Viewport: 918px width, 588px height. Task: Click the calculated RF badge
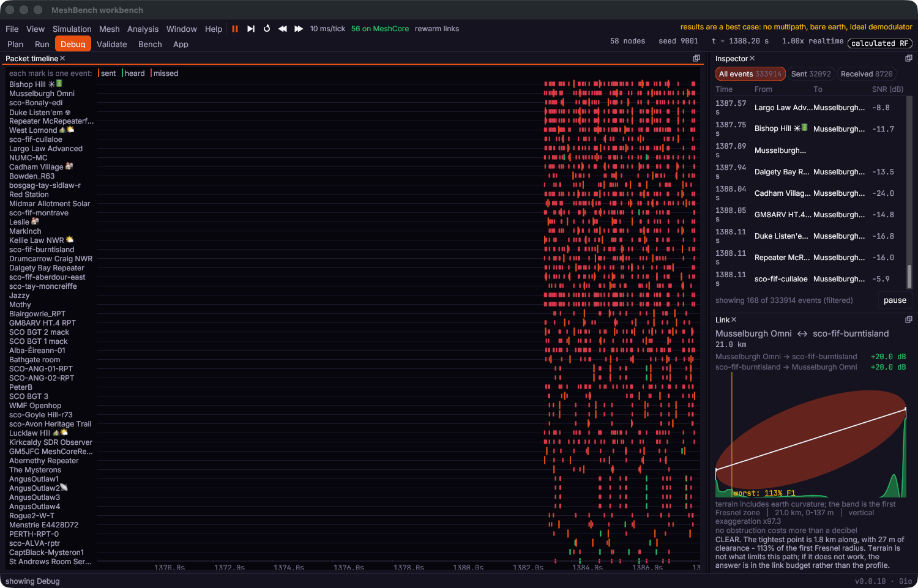pyautogui.click(x=880, y=43)
